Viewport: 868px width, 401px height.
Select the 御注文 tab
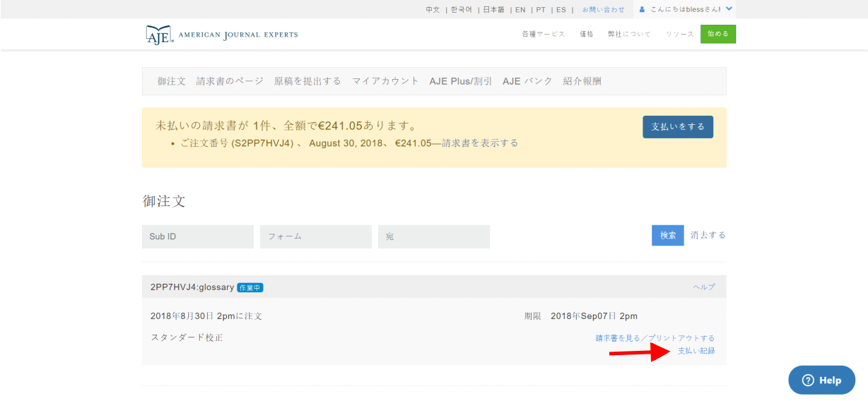[x=172, y=81]
